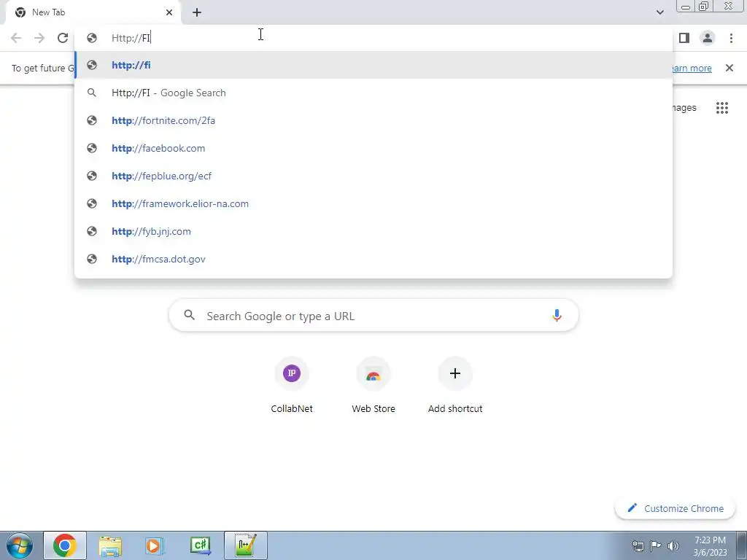Pick the facebook.com suggestion
Viewport: 747px width, 560px height.
373,148
